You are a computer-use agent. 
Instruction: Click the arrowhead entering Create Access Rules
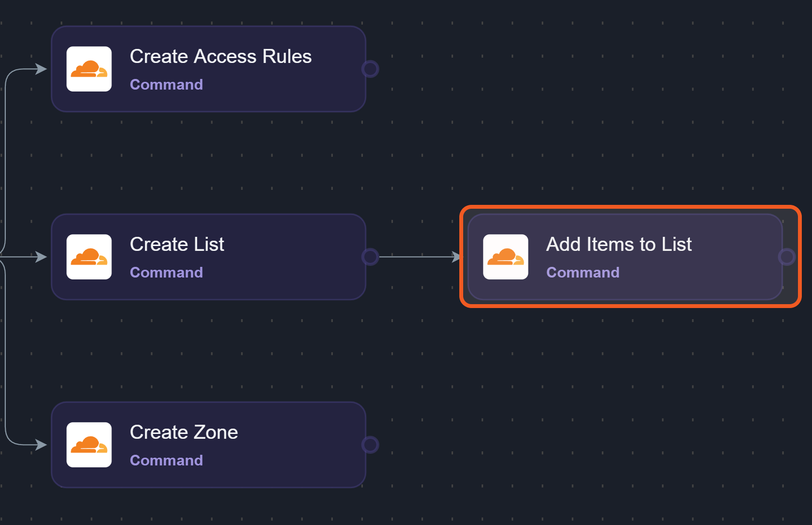click(41, 69)
